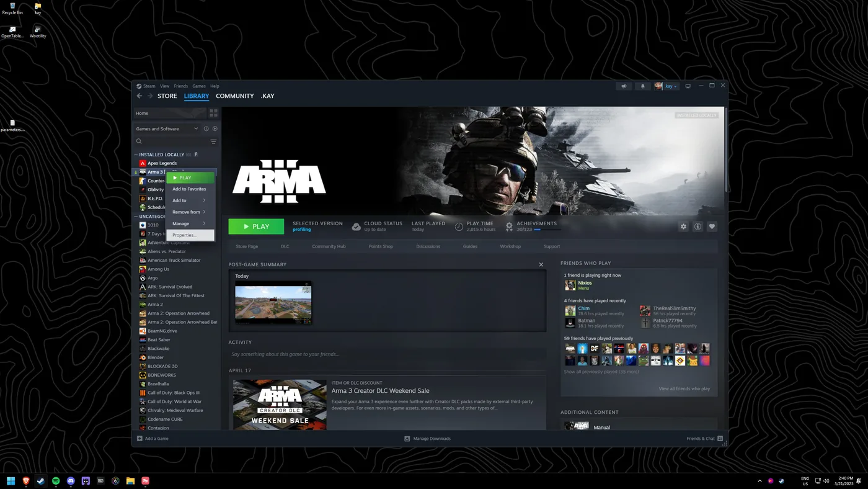Open the Home library button
This screenshot has width=868, height=489.
click(x=170, y=113)
